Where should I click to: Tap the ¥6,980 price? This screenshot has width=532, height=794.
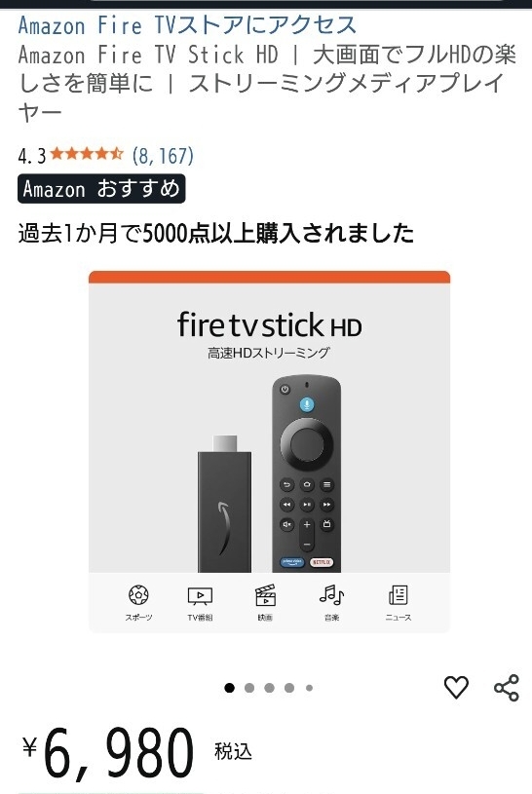click(108, 752)
